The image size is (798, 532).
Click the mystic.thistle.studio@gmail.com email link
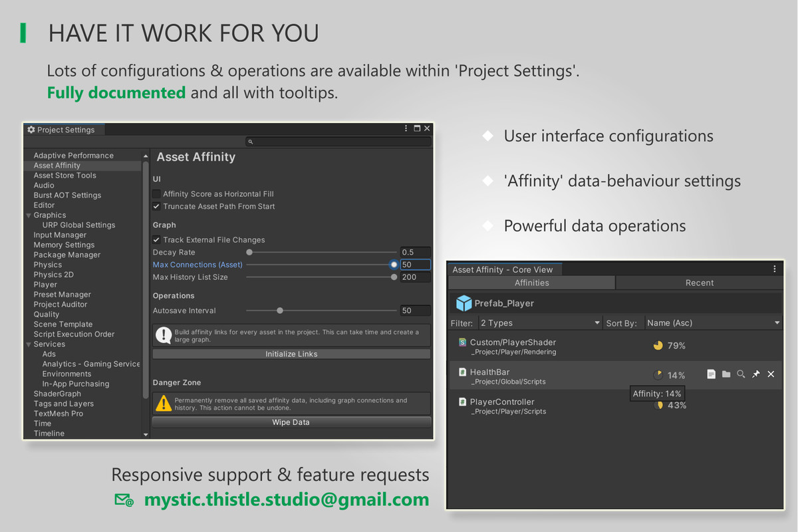(x=287, y=500)
